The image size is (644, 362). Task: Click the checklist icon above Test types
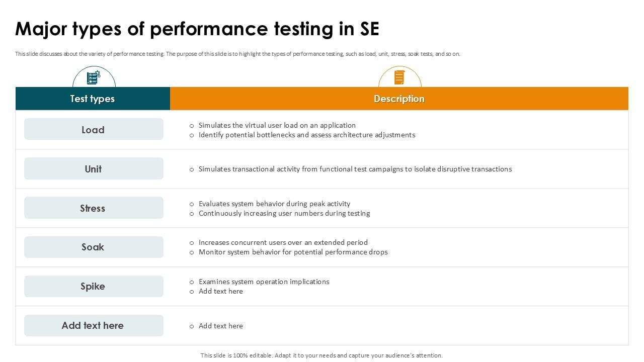[94, 78]
